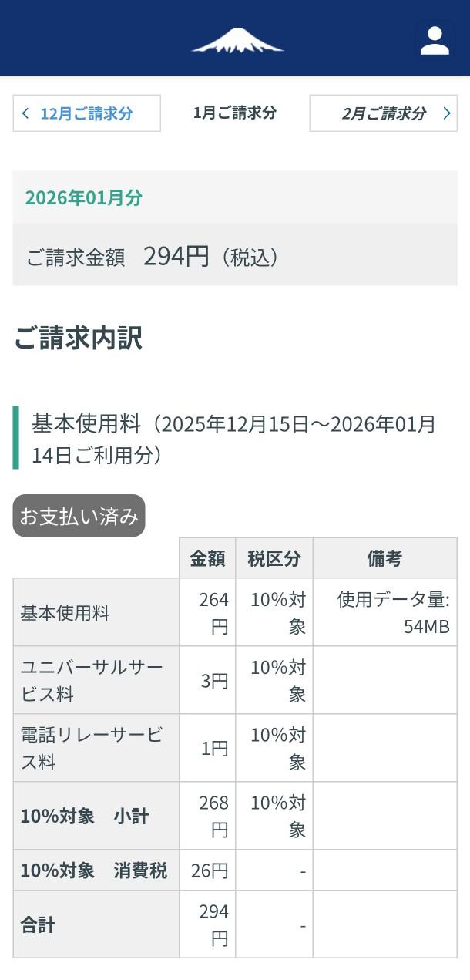Go to 12月ご請求分 billing page
The image size is (470, 980).
86,113
